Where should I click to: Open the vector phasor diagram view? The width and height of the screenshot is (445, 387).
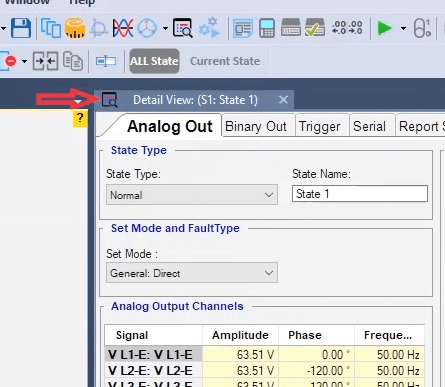147,28
